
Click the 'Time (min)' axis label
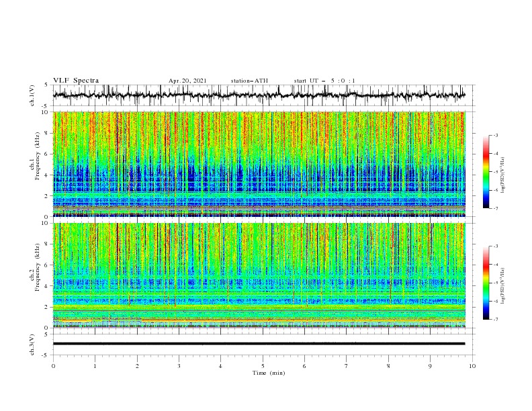click(x=269, y=373)
